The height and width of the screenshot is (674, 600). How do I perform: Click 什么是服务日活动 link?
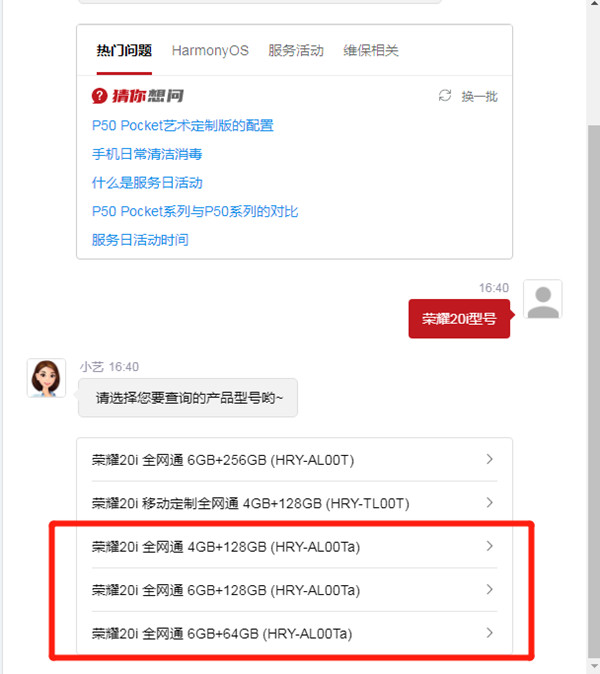[x=147, y=183]
